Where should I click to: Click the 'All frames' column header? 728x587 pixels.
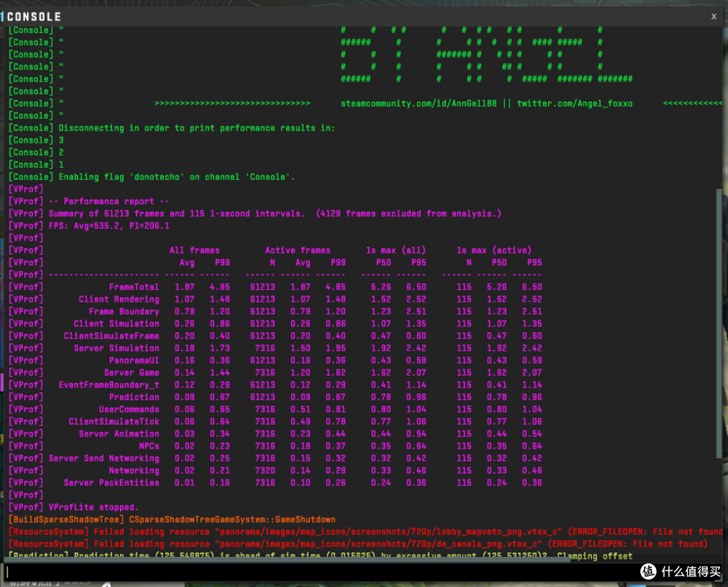[x=195, y=251]
